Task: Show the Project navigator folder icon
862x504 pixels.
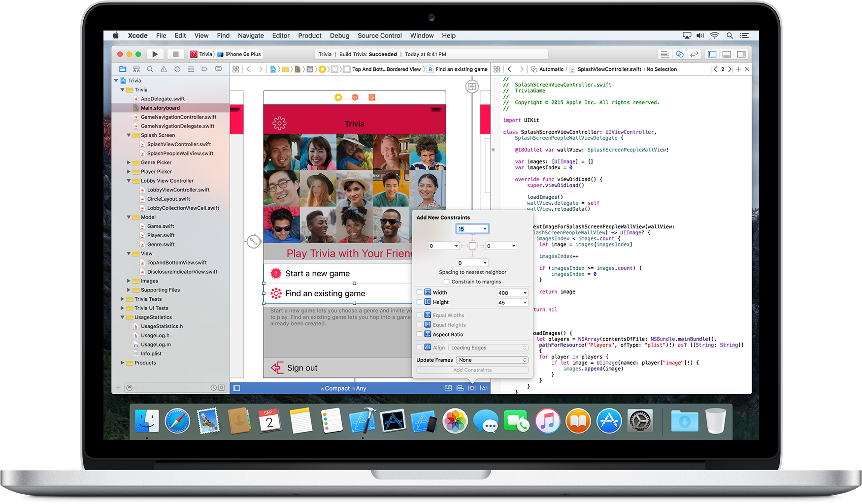Action: 123,69
